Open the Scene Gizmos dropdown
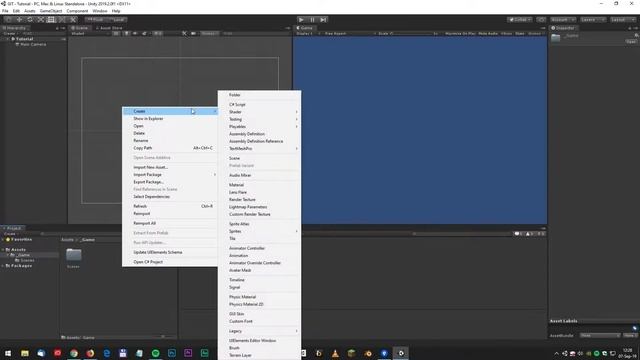 [x=210, y=33]
